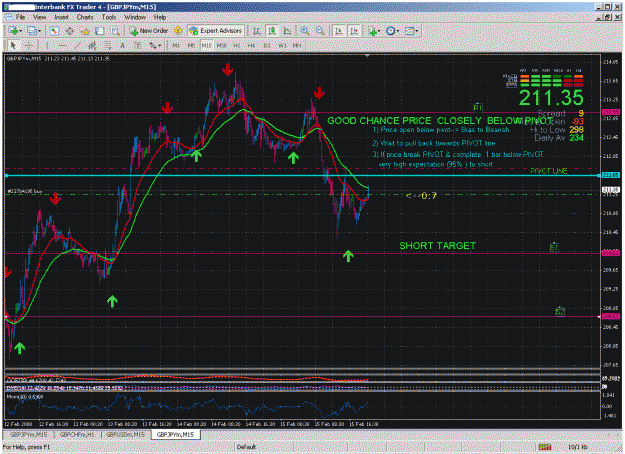The height and width of the screenshot is (454, 625).
Task: Open the New Chart dropdown arrow
Action: coord(21,31)
